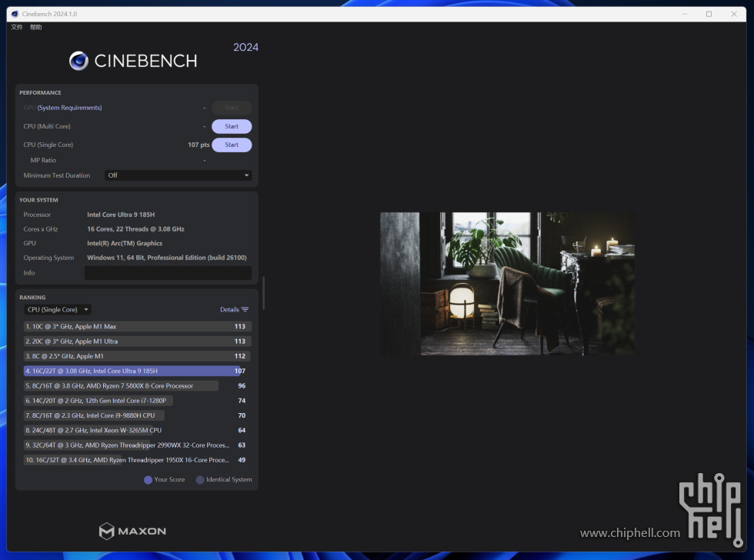The image size is (754, 560).
Task: Click the Cinebench app icon in title bar
Action: (x=15, y=14)
